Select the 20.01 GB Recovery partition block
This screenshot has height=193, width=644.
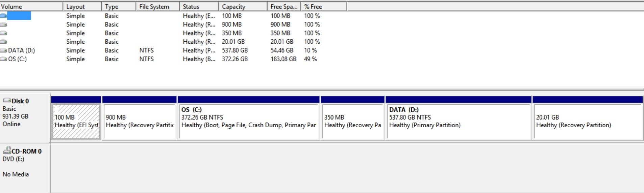(587, 121)
